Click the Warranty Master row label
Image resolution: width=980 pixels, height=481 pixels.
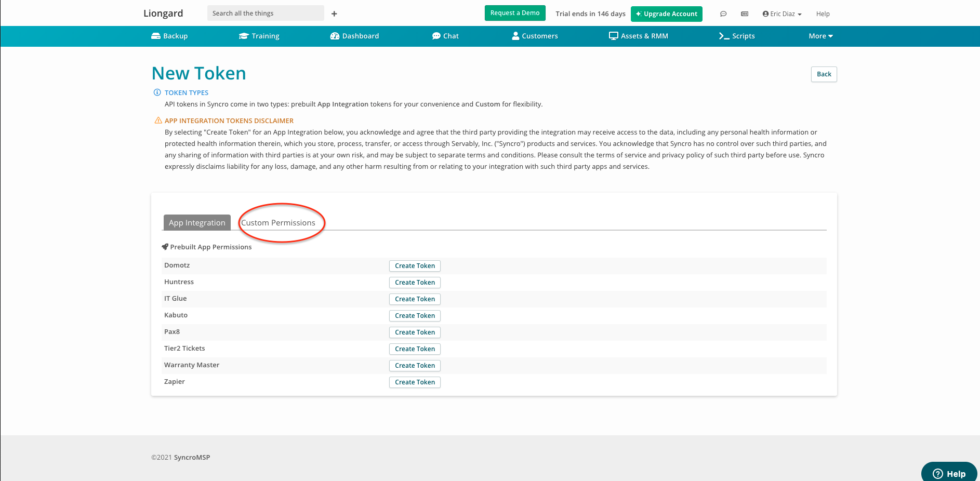pos(192,365)
